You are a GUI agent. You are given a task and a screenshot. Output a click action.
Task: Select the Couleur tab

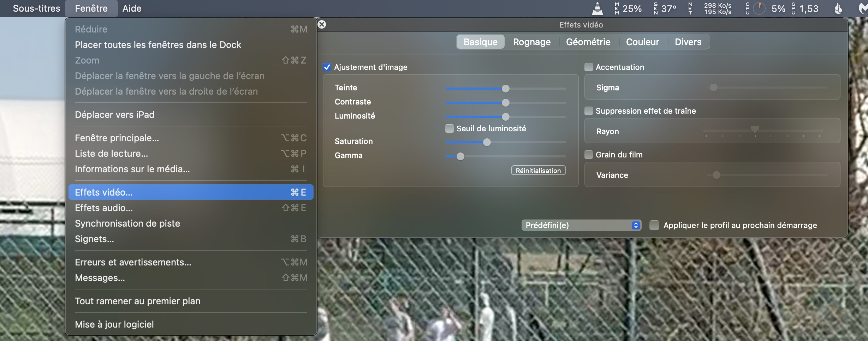[x=643, y=42]
